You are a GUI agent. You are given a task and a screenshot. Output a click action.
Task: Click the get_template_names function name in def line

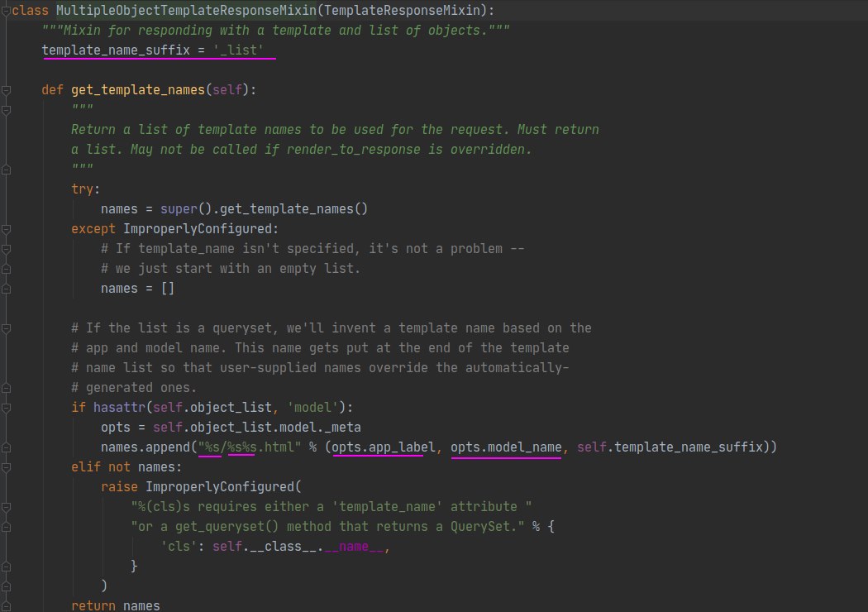[x=138, y=89]
